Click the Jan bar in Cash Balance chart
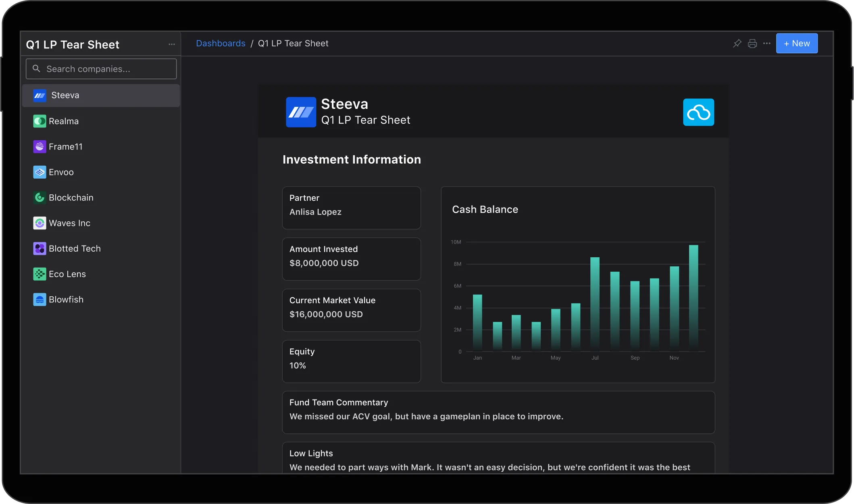 point(477,323)
